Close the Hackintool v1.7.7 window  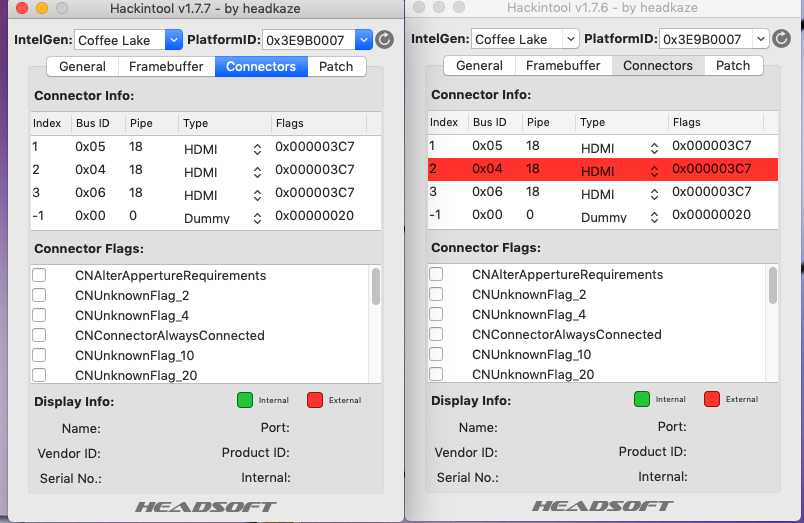point(22,8)
